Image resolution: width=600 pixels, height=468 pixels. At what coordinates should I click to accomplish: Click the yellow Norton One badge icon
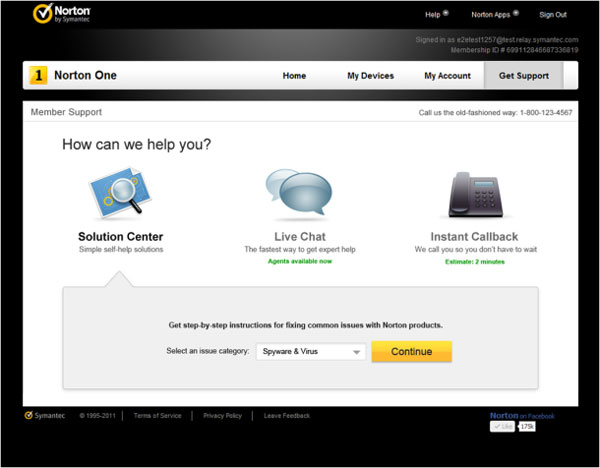pos(38,75)
